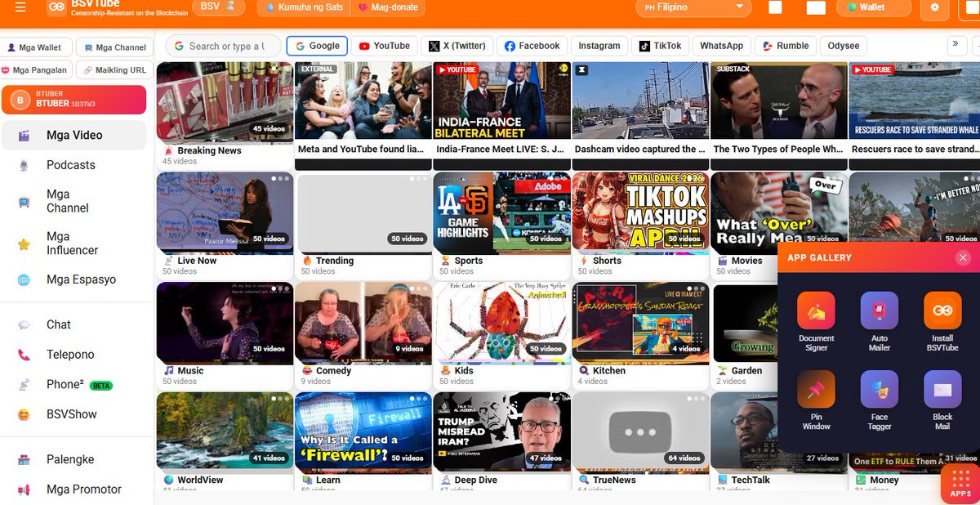Open Phone² BETA in the sidebar

(x=73, y=384)
